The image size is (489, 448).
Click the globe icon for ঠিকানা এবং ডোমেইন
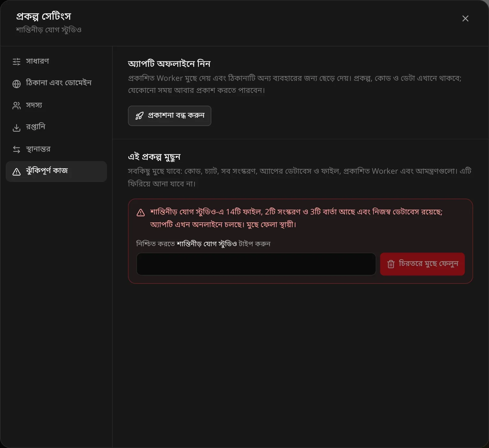pyautogui.click(x=17, y=84)
